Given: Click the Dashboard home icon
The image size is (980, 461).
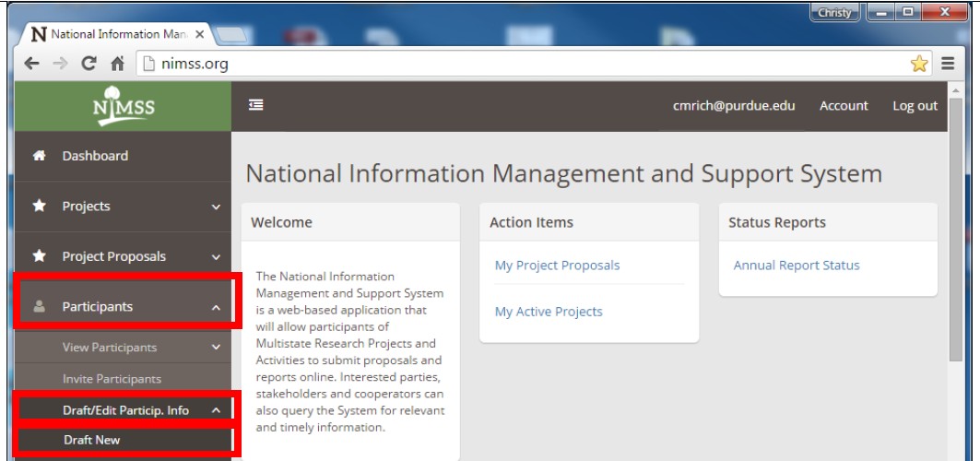Looking at the screenshot, I should click(x=39, y=156).
